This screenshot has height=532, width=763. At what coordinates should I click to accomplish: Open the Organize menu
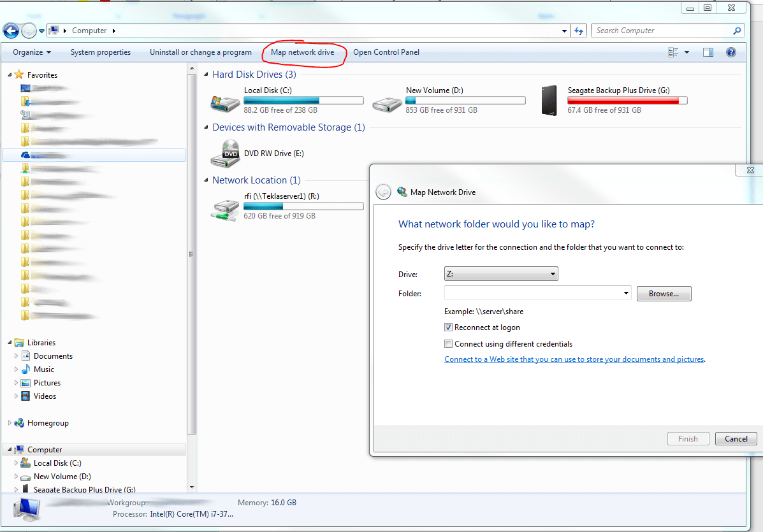click(32, 52)
